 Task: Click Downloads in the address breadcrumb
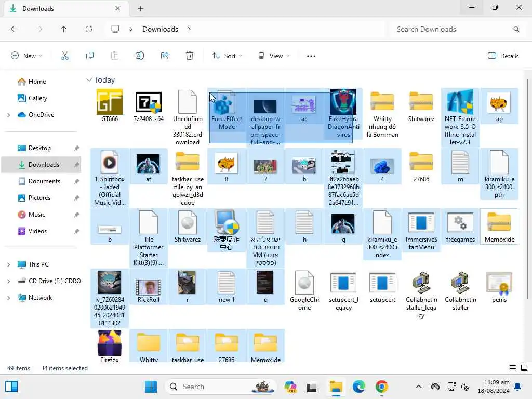point(160,29)
